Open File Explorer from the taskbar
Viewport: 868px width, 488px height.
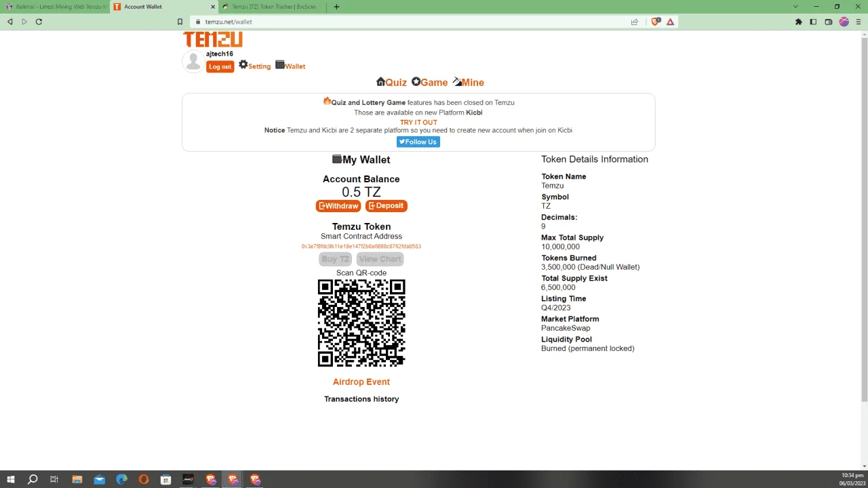[77, 479]
